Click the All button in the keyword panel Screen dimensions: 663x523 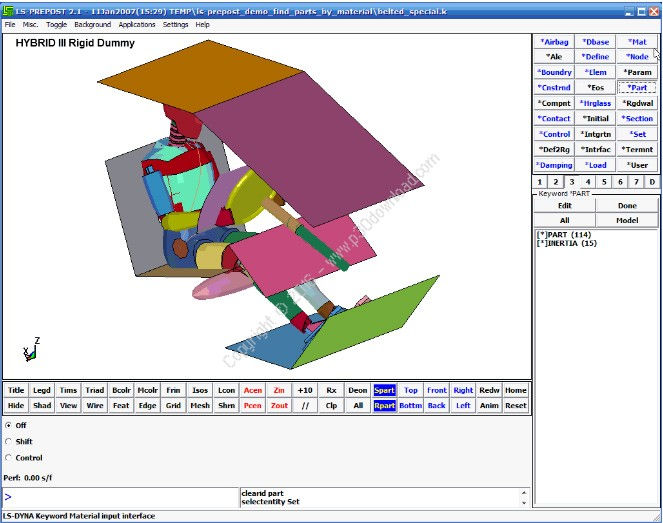tap(564, 220)
